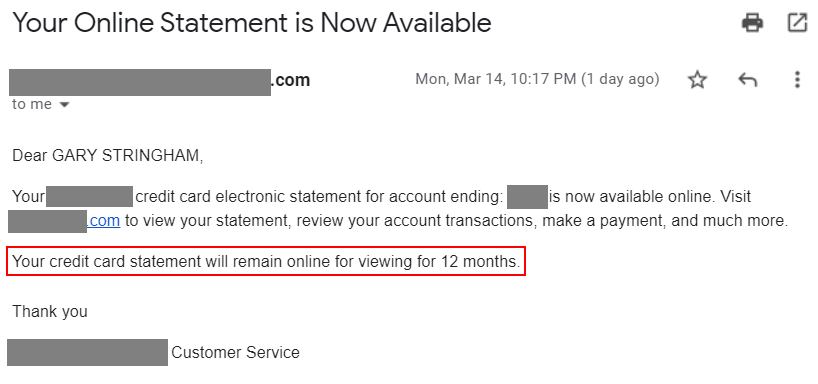
Task: Click the redacted card name after 'Your'
Action: tap(89, 196)
